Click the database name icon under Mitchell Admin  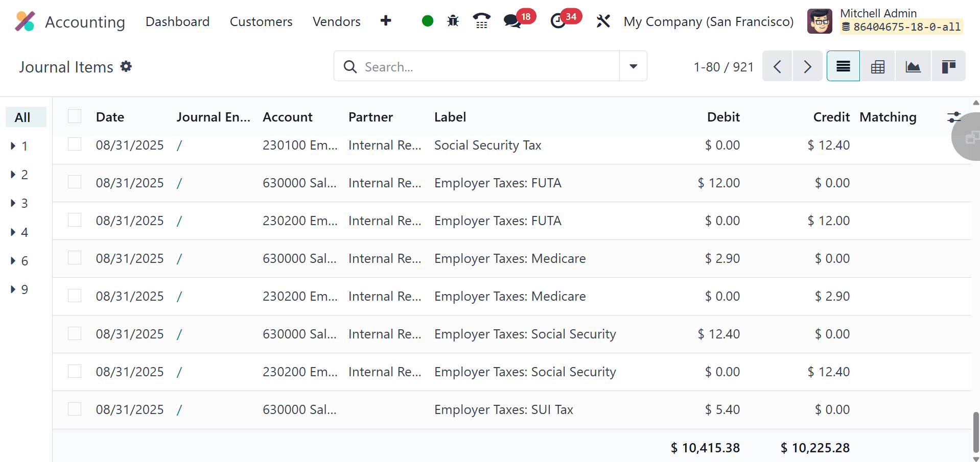(x=846, y=27)
